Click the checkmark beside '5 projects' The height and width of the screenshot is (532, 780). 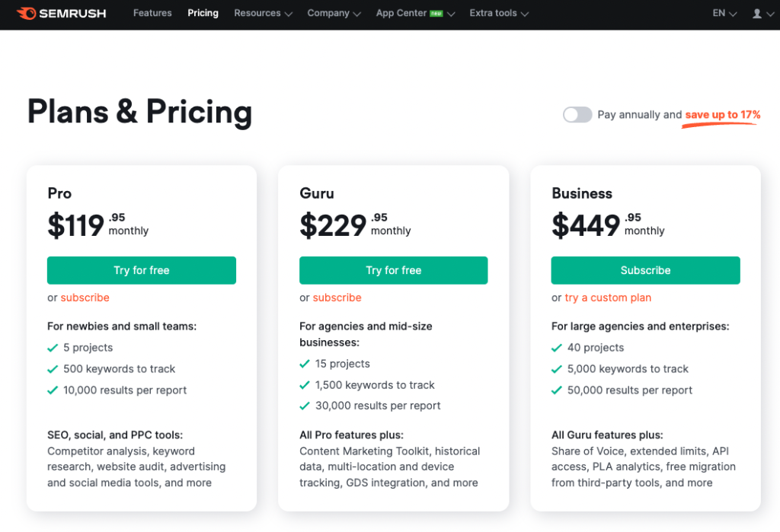click(53, 348)
